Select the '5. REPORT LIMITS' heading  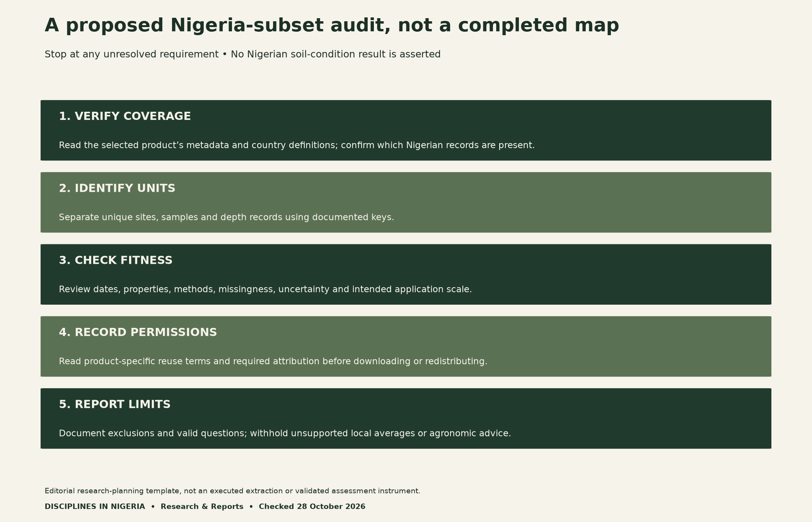pyautogui.click(x=115, y=404)
